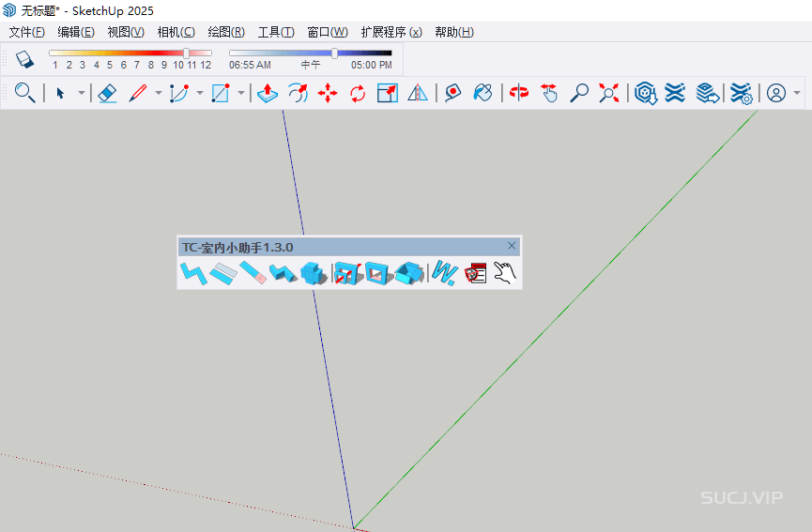Viewport: 812px width, 532px height.
Task: Click the first zigzag line icon in TC toolbar
Action: [193, 273]
